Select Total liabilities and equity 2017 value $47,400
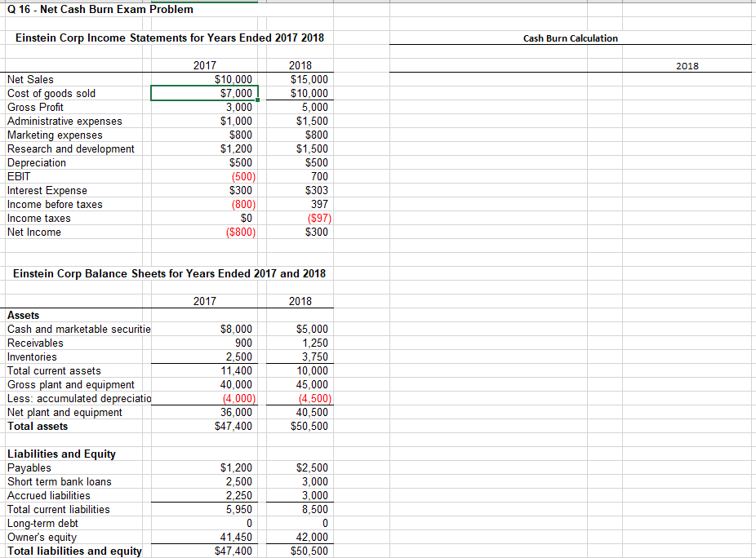Image resolution: width=756 pixels, height=558 pixels. click(x=233, y=551)
